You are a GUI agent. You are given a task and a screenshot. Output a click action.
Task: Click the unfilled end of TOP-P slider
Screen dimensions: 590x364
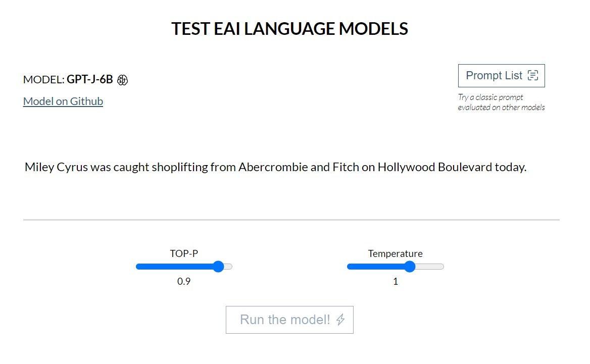[228, 267]
